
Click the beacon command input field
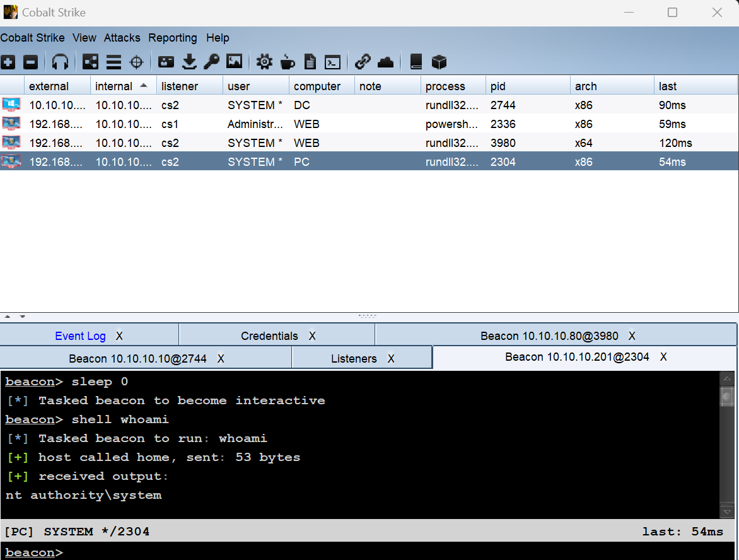(369, 552)
